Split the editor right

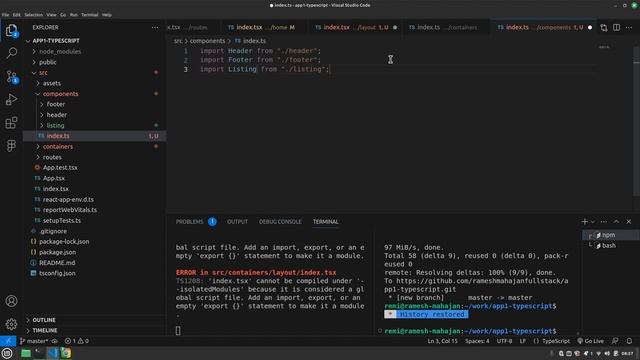tap(616, 27)
